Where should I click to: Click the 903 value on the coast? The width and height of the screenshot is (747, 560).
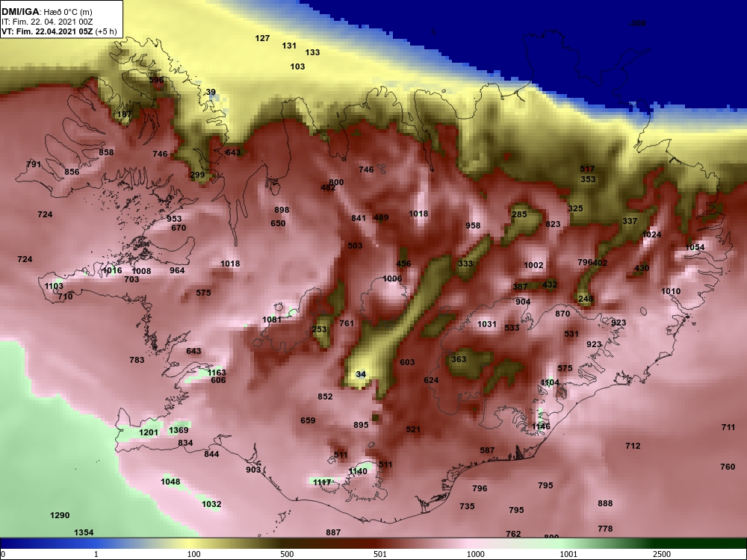click(x=253, y=470)
